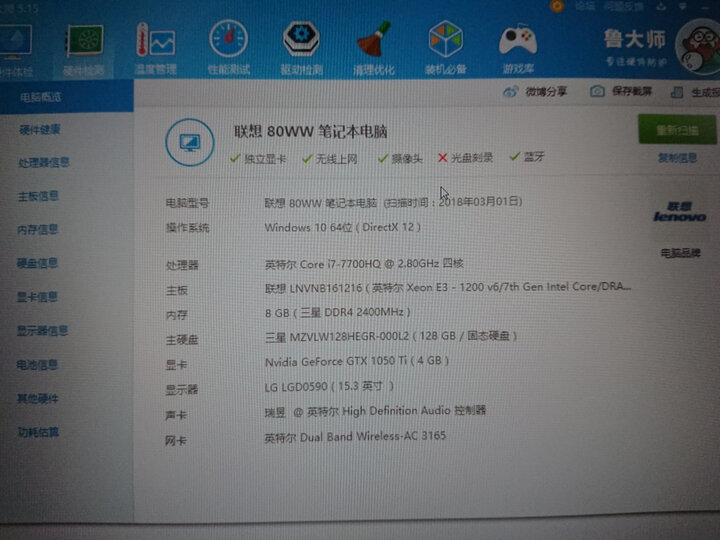Click Windows 10 64位 ( DirectX 12 )
Image resolution: width=720 pixels, height=540 pixels.
[343, 227]
